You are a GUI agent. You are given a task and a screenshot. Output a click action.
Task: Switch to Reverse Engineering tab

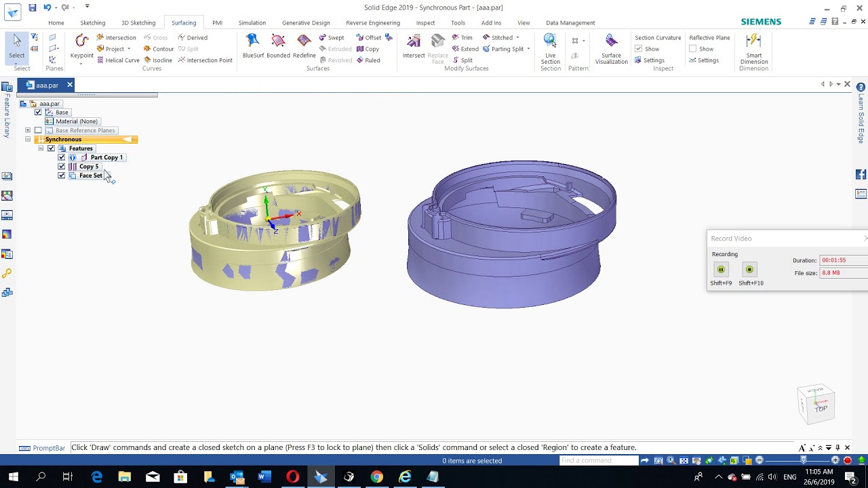tap(373, 22)
